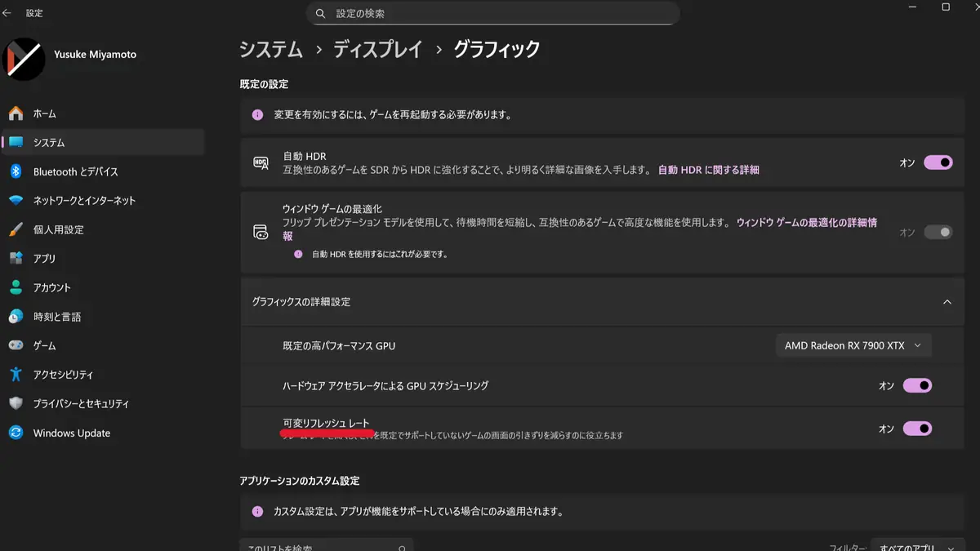Toggle hardware-accelerated GPU scheduling switch
This screenshot has height=551, width=980.
[x=916, y=385]
